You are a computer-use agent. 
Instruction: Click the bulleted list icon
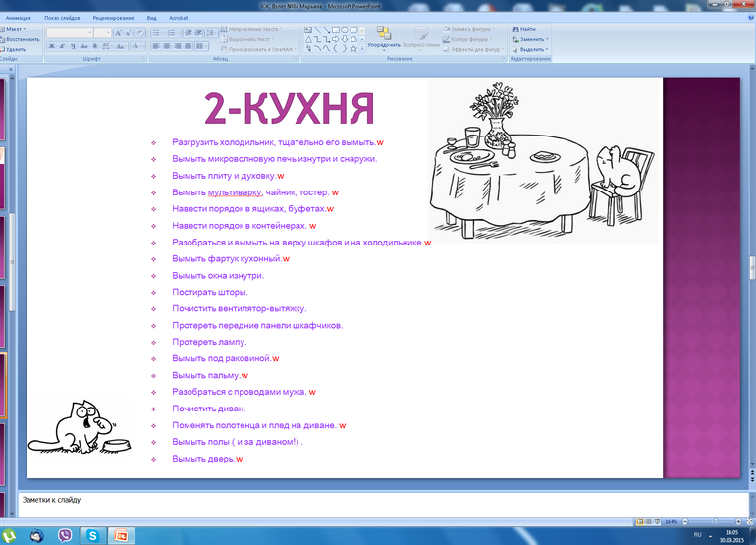157,32
